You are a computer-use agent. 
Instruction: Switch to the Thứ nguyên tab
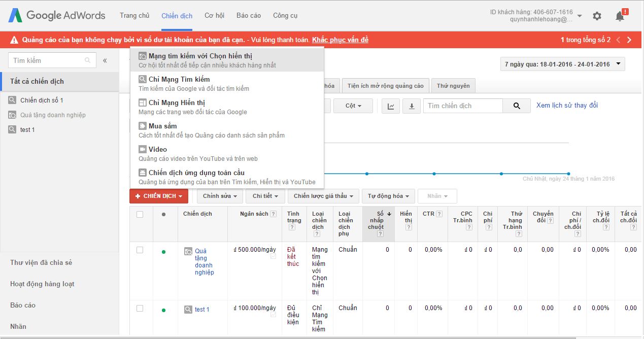point(453,86)
